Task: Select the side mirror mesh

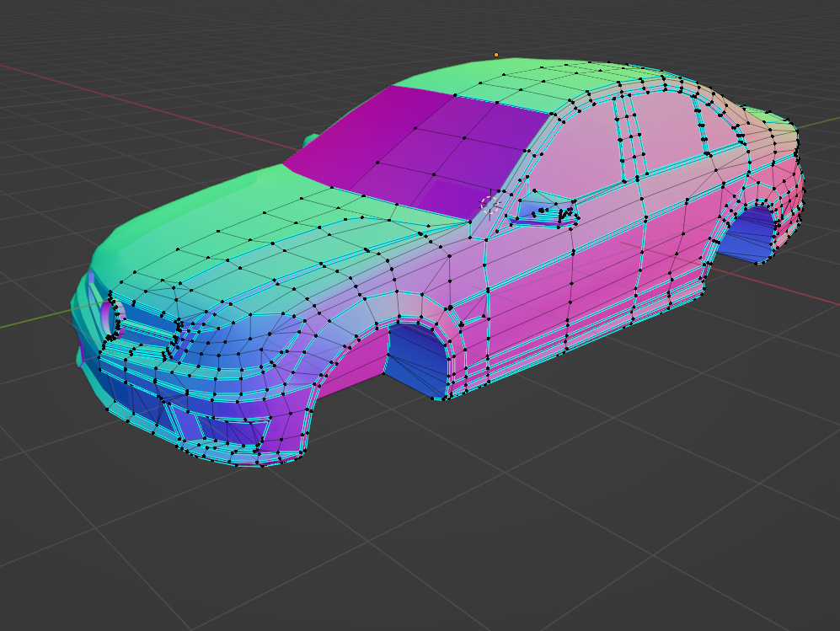Action: click(x=543, y=210)
